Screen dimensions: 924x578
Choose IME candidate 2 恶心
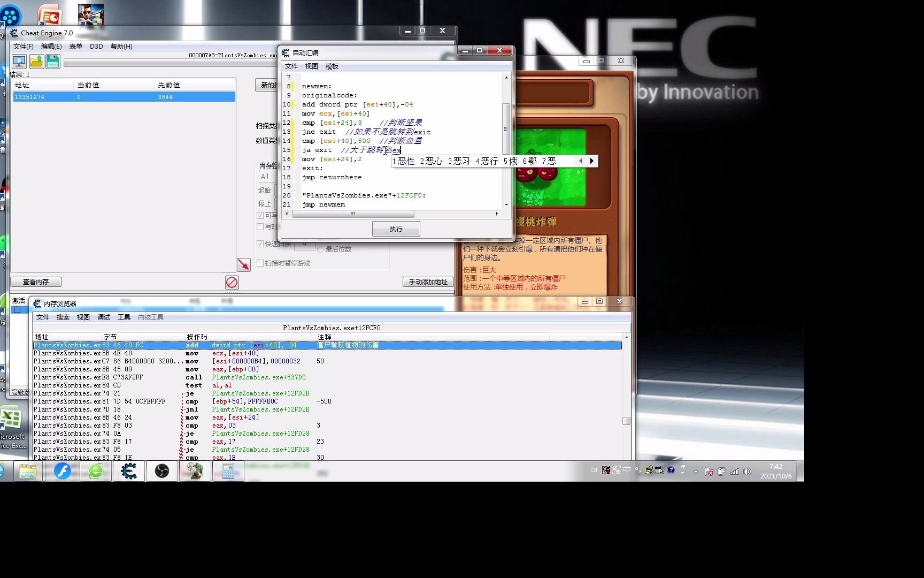(431, 161)
